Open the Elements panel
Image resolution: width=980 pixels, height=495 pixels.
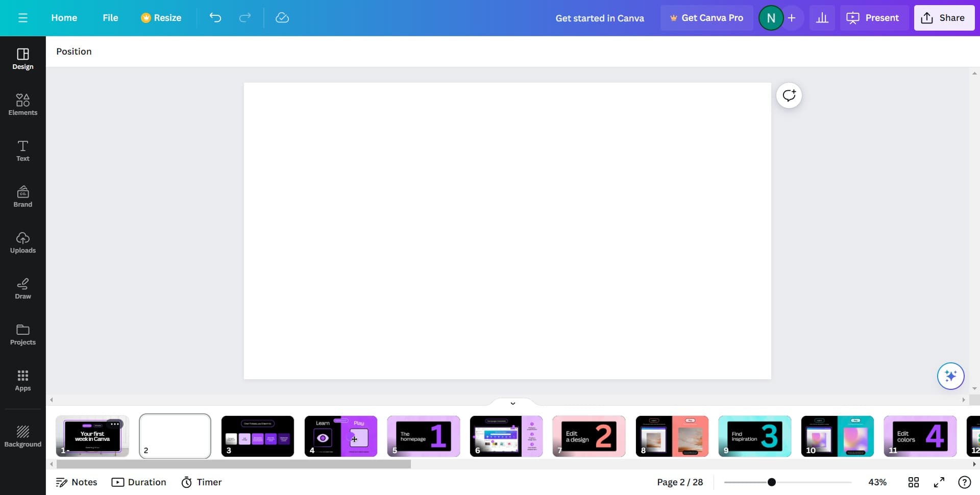(22, 105)
